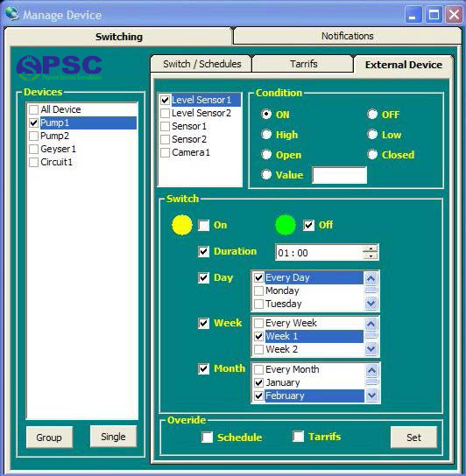
Task: Check the Sensor1 checkbox
Action: (165, 126)
